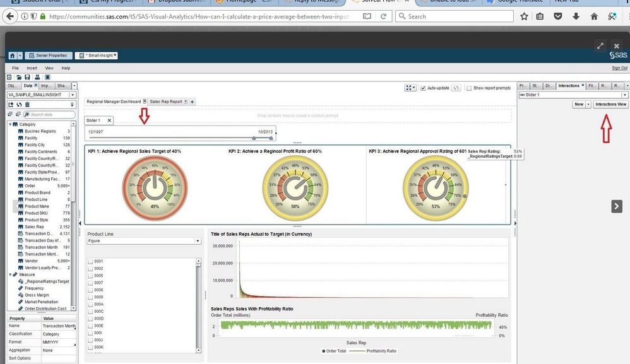630x364 pixels.
Task: Click first stacked-windows icon beside search
Action: pyautogui.click(x=10, y=114)
